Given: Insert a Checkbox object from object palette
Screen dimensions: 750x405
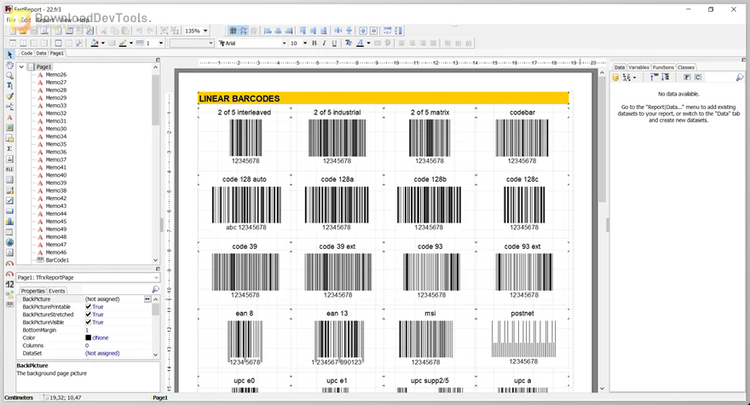Looking at the screenshot, I should click(x=10, y=201).
